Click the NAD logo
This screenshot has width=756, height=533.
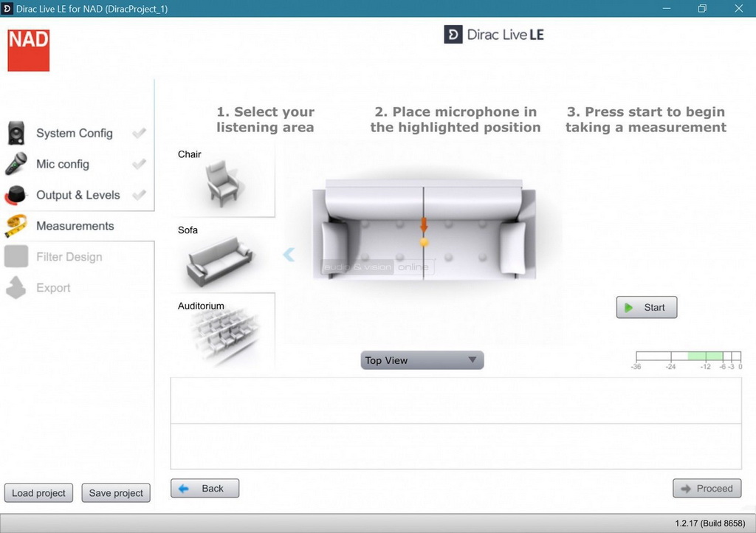pyautogui.click(x=29, y=50)
